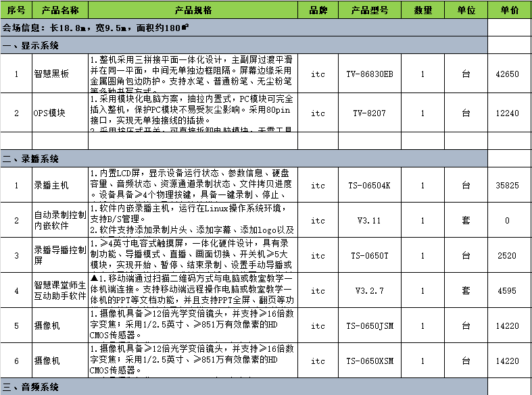Click the 录播主机 product name cell

[60, 185]
